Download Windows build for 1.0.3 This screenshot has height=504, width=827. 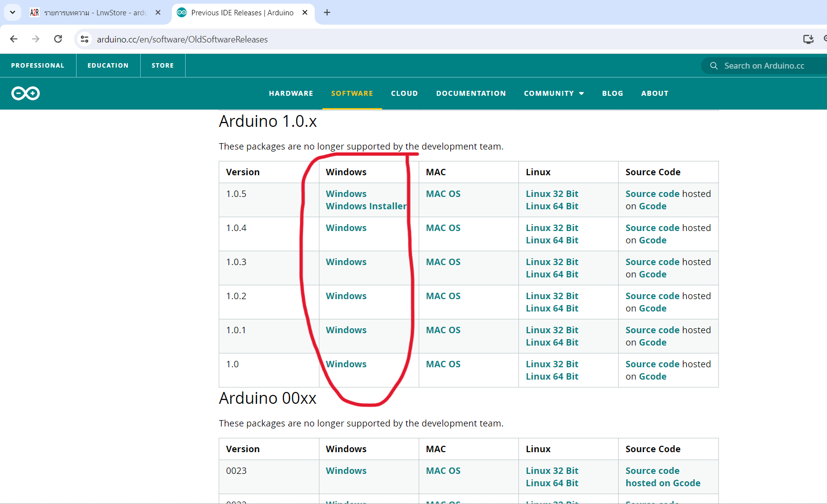tap(346, 262)
